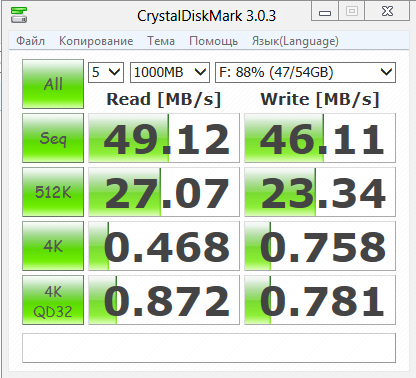Expand the drive dropdown F: 88% (47/54GB)
This screenshot has width=416, height=378.
click(x=305, y=72)
